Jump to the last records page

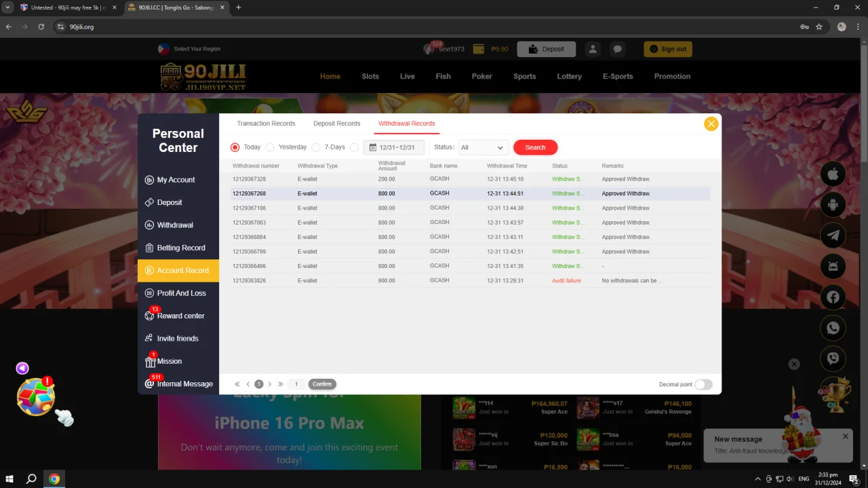click(281, 384)
